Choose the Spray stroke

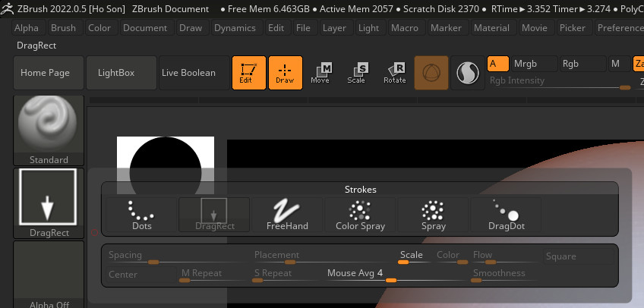433,215
